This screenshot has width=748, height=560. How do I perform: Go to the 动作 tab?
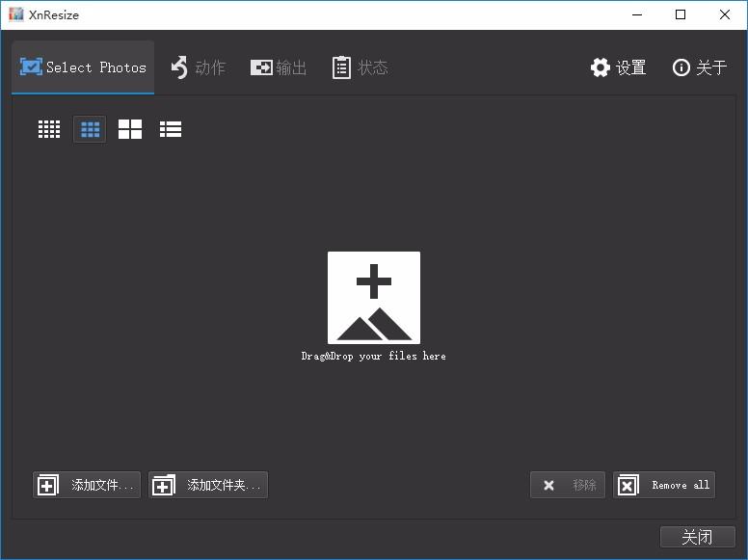198,67
